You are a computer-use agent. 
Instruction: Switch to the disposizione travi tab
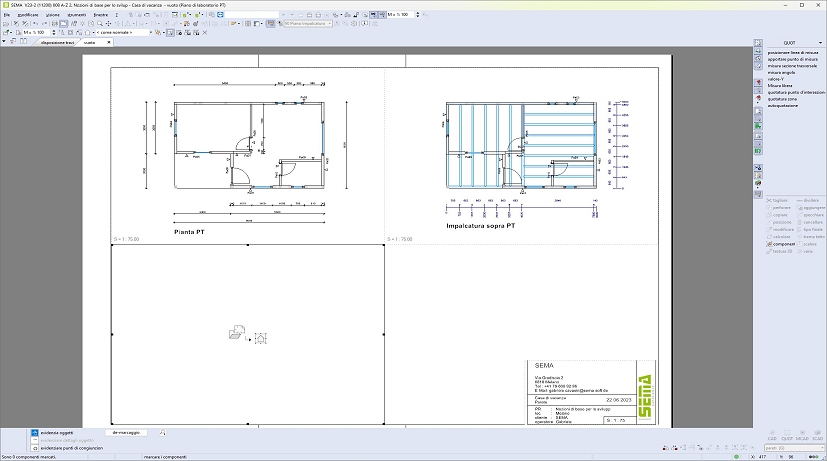[x=60, y=43]
